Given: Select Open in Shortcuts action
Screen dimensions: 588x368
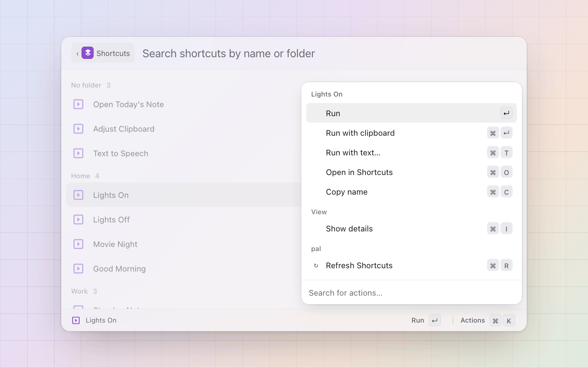Looking at the screenshot, I should (x=412, y=172).
